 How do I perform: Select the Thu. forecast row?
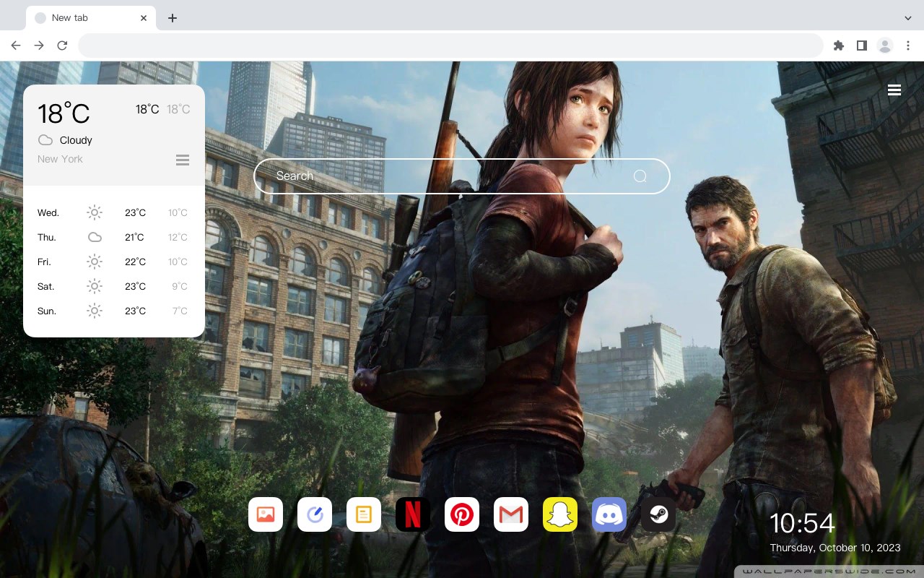(113, 237)
